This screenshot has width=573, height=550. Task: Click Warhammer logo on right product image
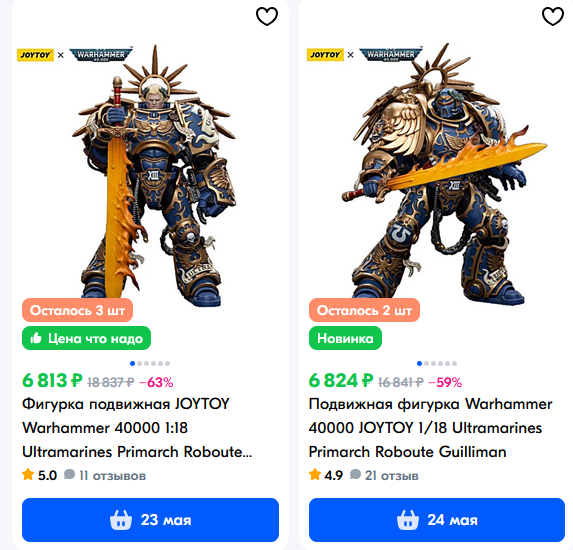point(391,54)
